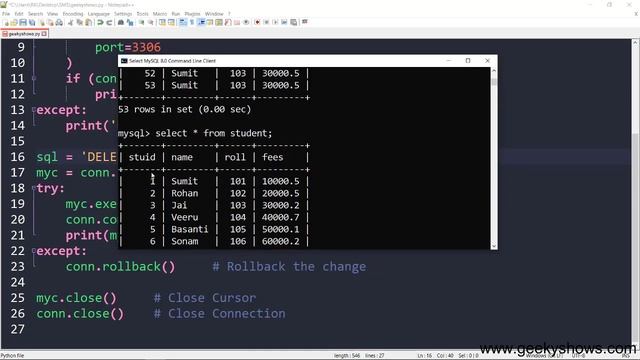
Task: Click the 'Veeru' name cell in the MySQL table
Action: click(184, 217)
